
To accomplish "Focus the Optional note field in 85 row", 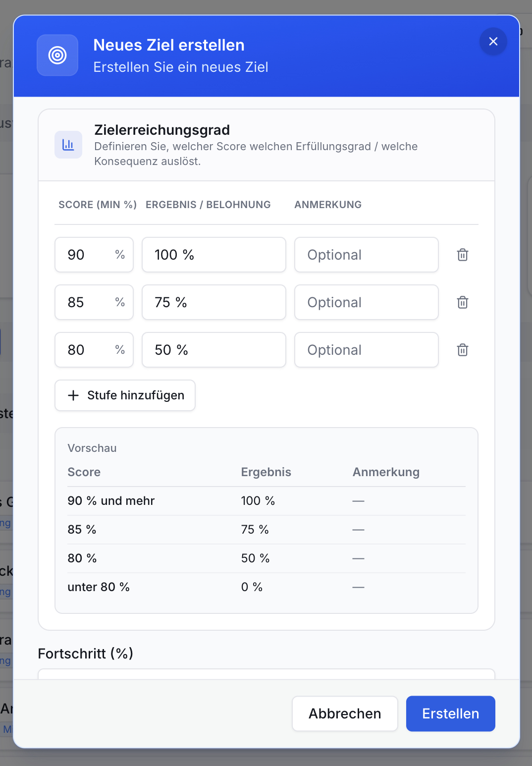I will (367, 302).
